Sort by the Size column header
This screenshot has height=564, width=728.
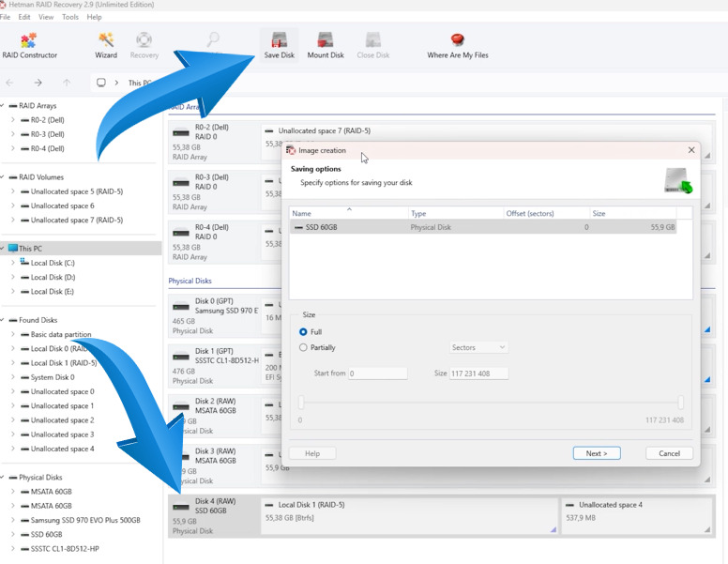coord(633,213)
